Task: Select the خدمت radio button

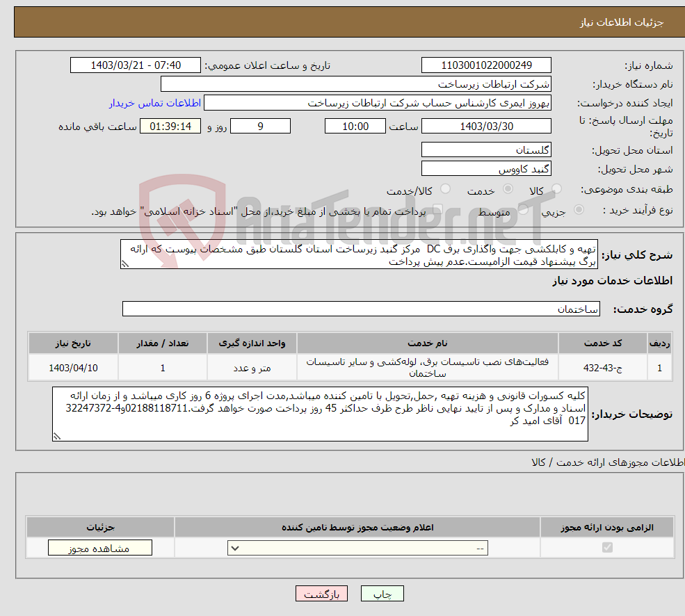Action: click(x=508, y=189)
